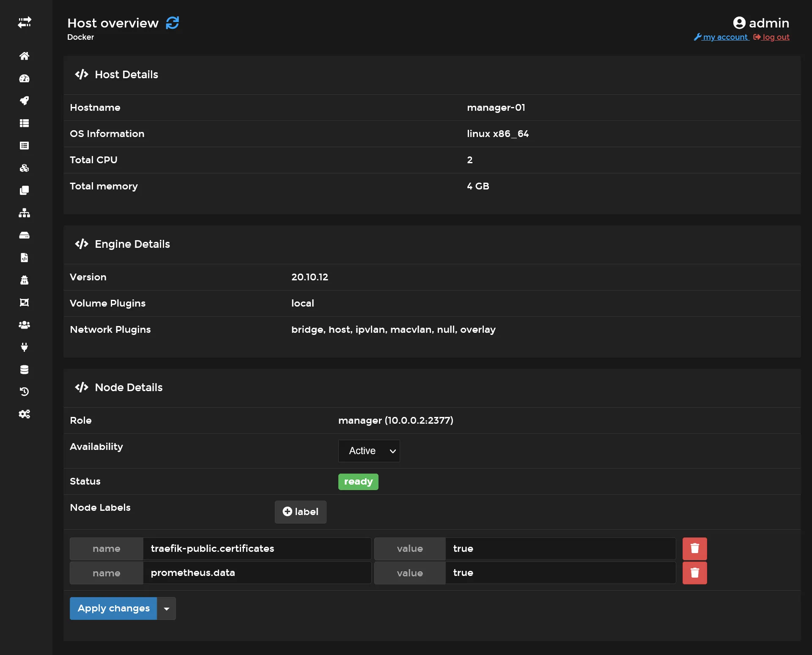Click the admin account icon
Image resolution: width=812 pixels, height=655 pixels.
click(x=739, y=22)
